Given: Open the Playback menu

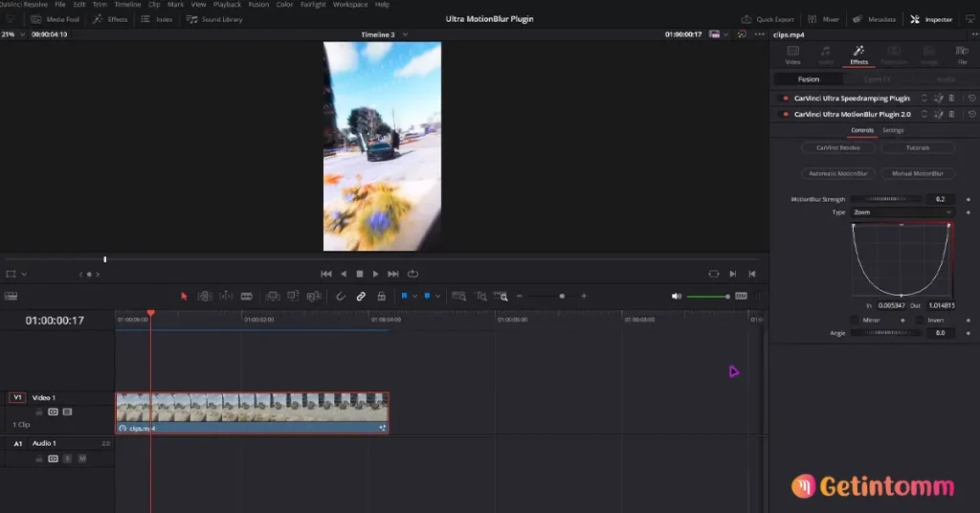Looking at the screenshot, I should (x=227, y=5).
